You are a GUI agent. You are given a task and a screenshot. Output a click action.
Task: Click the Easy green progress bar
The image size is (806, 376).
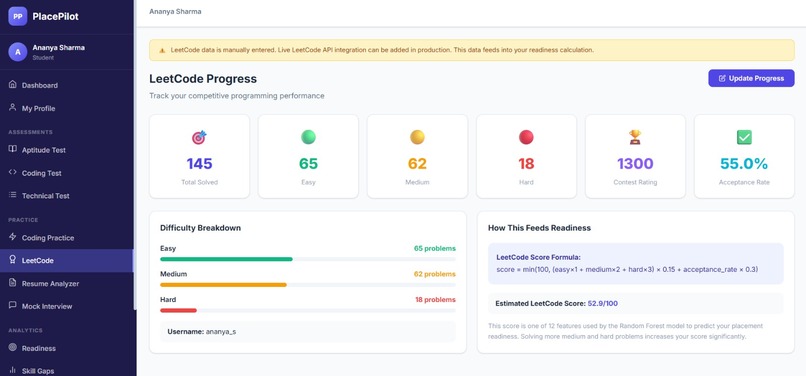[x=226, y=259]
